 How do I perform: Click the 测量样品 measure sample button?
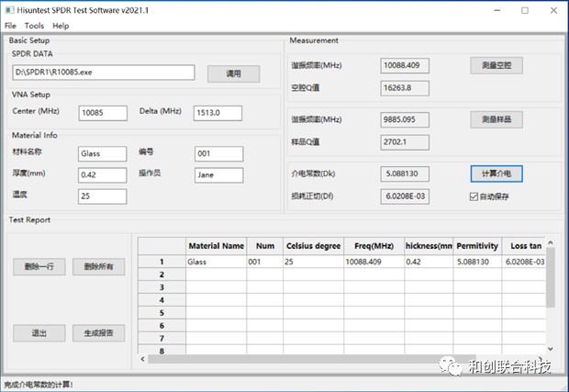point(496,119)
